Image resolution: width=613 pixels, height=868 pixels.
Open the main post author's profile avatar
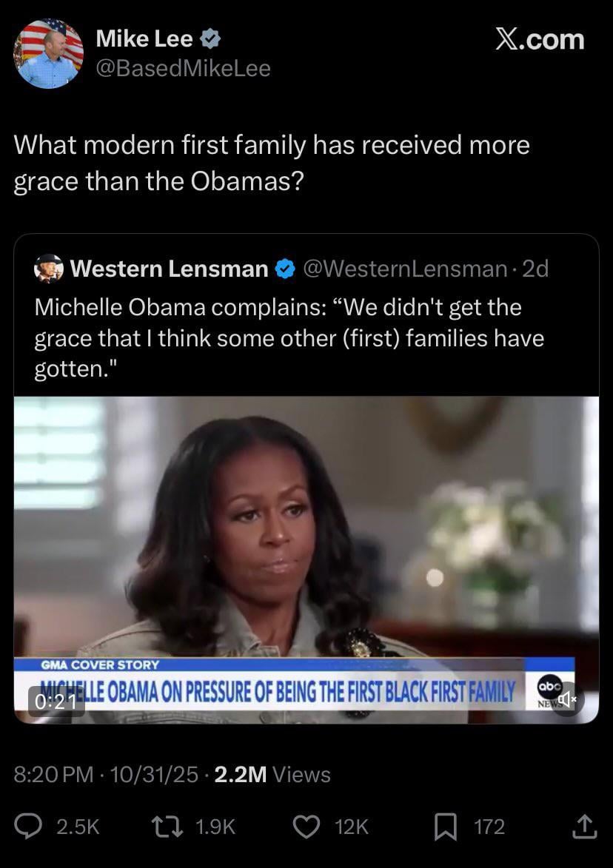pyautogui.click(x=48, y=53)
